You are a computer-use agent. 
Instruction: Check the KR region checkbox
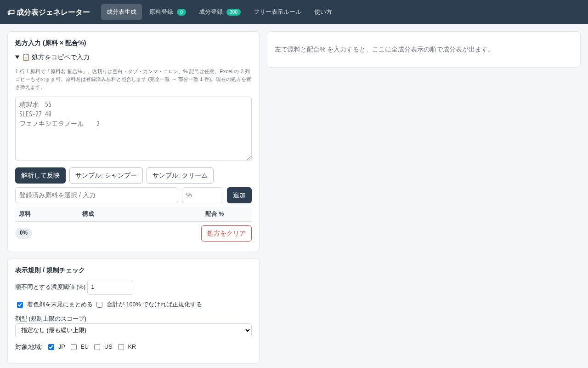[121, 347]
